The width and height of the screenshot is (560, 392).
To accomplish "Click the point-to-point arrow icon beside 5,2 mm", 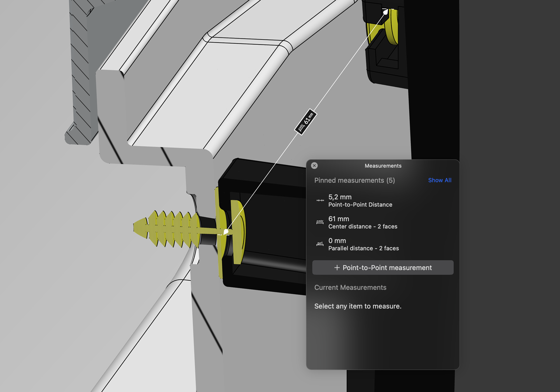I will tap(320, 200).
